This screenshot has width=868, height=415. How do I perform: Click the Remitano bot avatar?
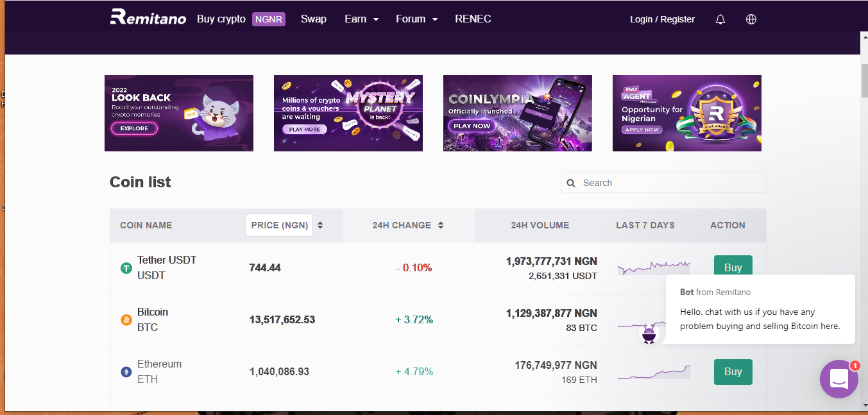click(650, 333)
